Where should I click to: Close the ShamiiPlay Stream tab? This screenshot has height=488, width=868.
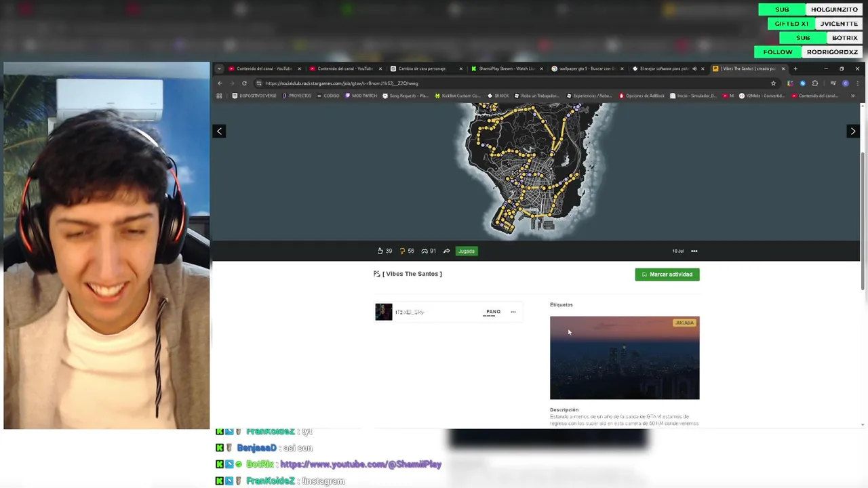tap(541, 68)
